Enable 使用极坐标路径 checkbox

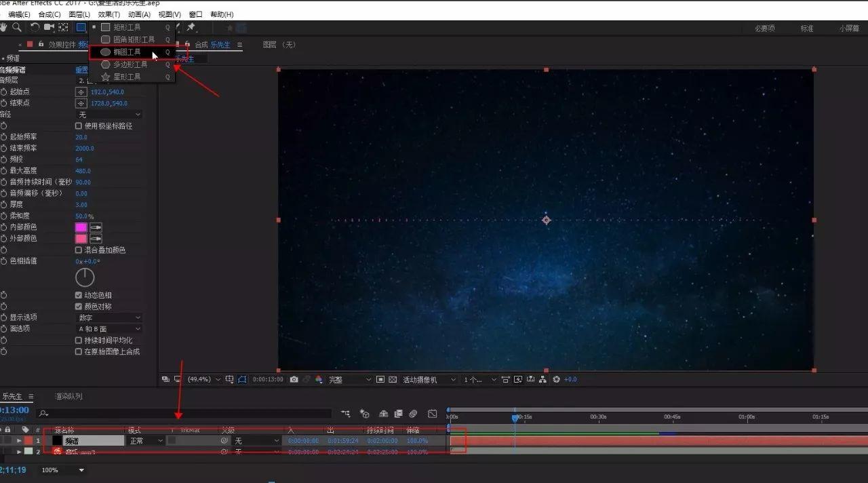coord(79,126)
